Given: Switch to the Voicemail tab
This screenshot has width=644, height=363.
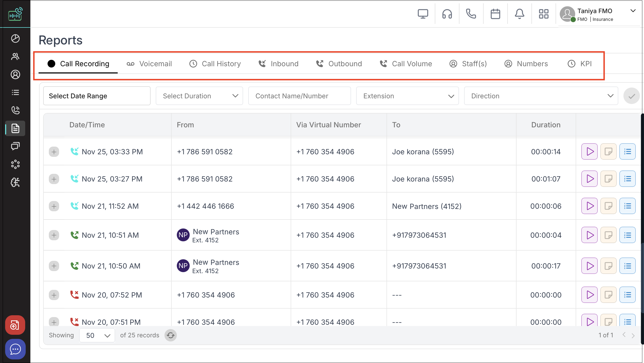Looking at the screenshot, I should pyautogui.click(x=149, y=64).
